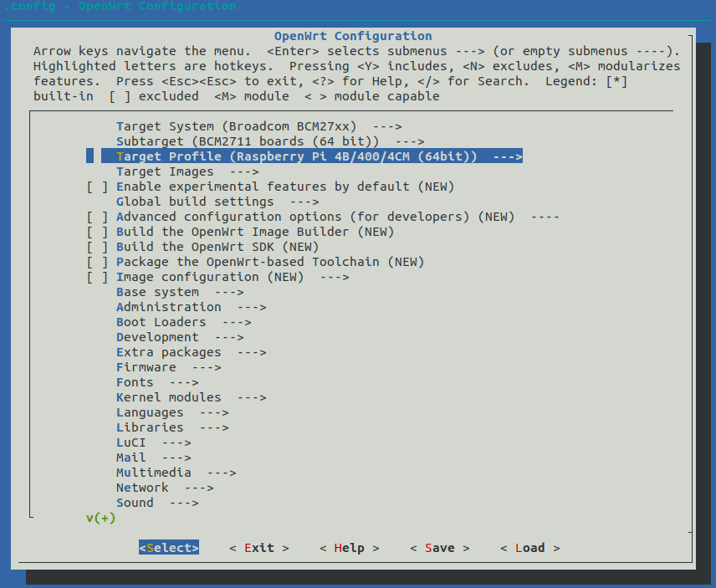716x588 pixels.
Task: Open the Sound submenu
Action: (157, 503)
